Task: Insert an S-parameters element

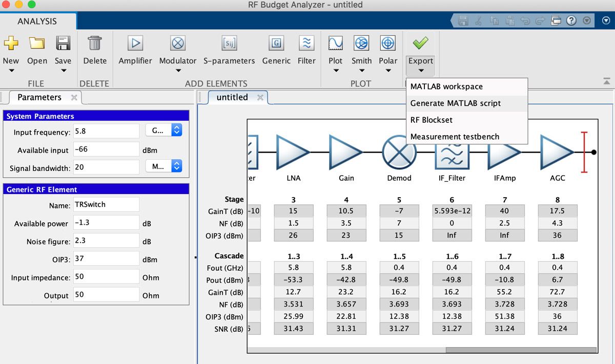Action: (x=229, y=44)
